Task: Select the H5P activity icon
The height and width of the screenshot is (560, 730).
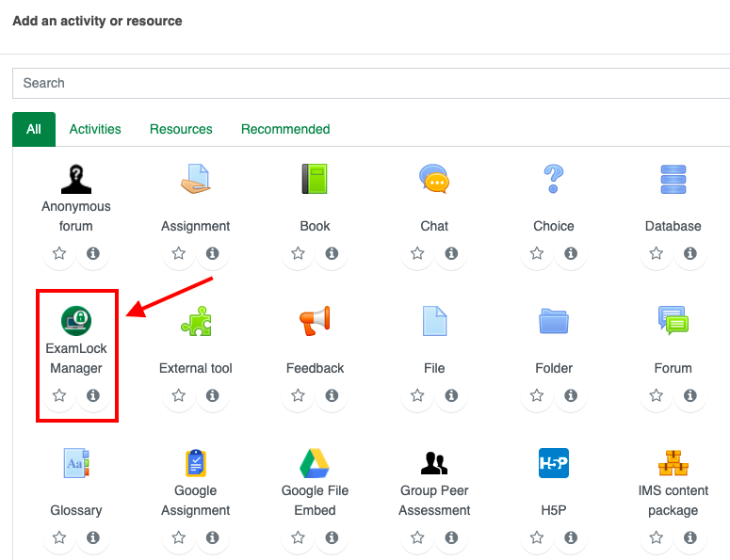Action: coord(554,463)
